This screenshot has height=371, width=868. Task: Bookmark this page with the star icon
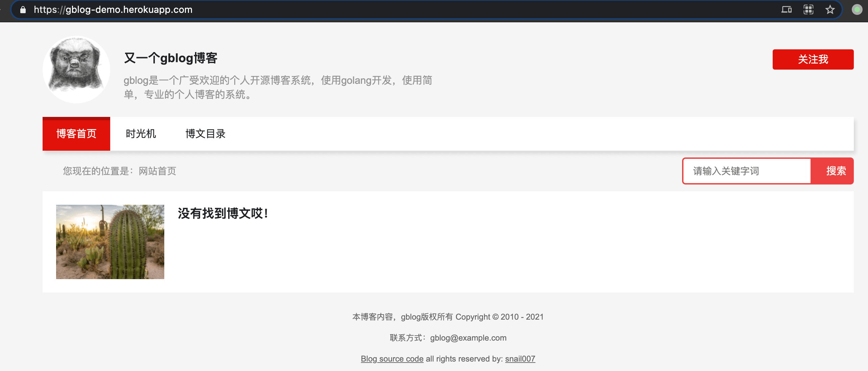click(830, 9)
